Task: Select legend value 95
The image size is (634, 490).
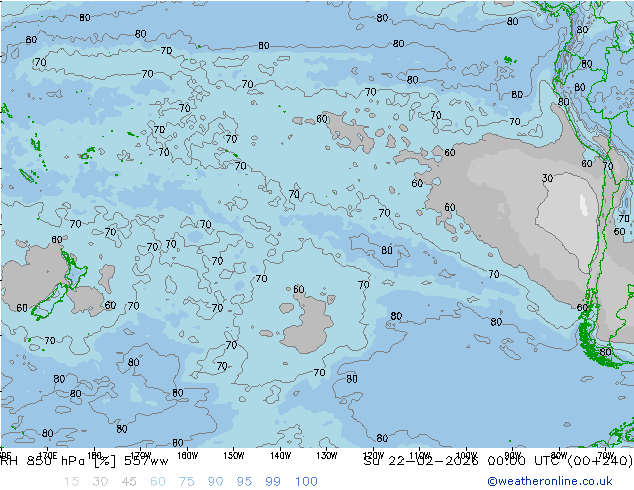Action: coord(244,481)
